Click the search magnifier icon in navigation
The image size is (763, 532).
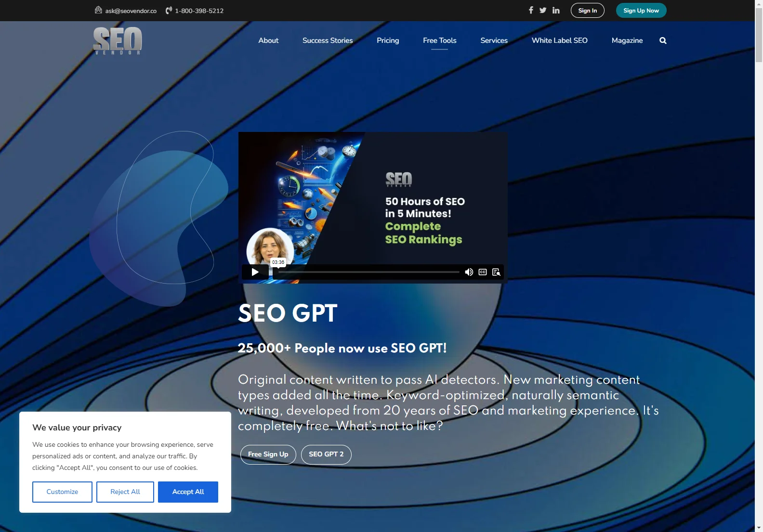point(663,40)
